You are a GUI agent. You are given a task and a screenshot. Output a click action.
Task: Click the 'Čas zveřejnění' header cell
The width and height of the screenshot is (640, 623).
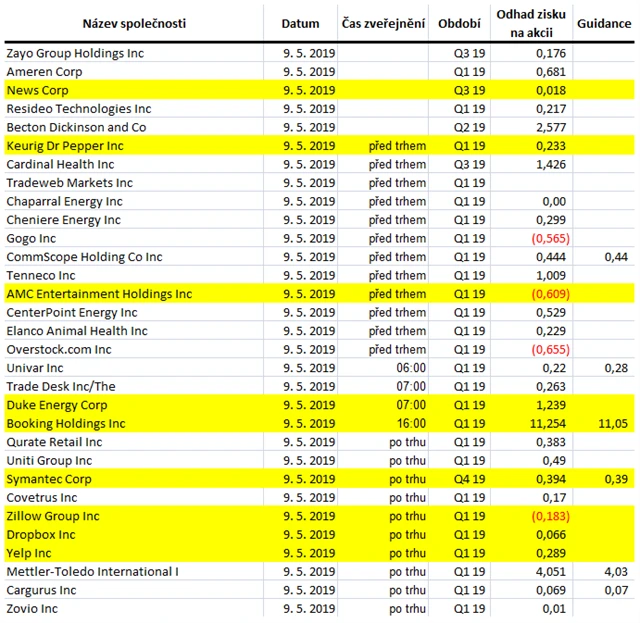click(x=383, y=23)
